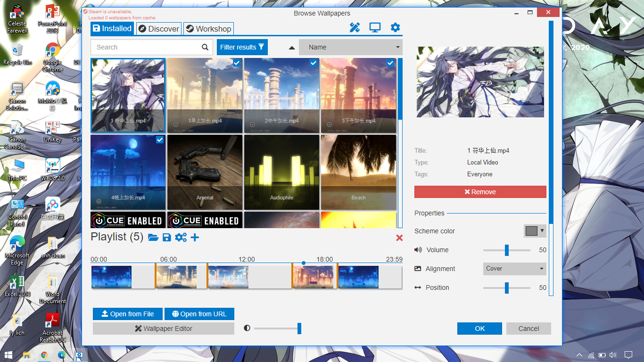The height and width of the screenshot is (362, 644).
Task: Switch to the Discover tab
Action: click(x=158, y=28)
